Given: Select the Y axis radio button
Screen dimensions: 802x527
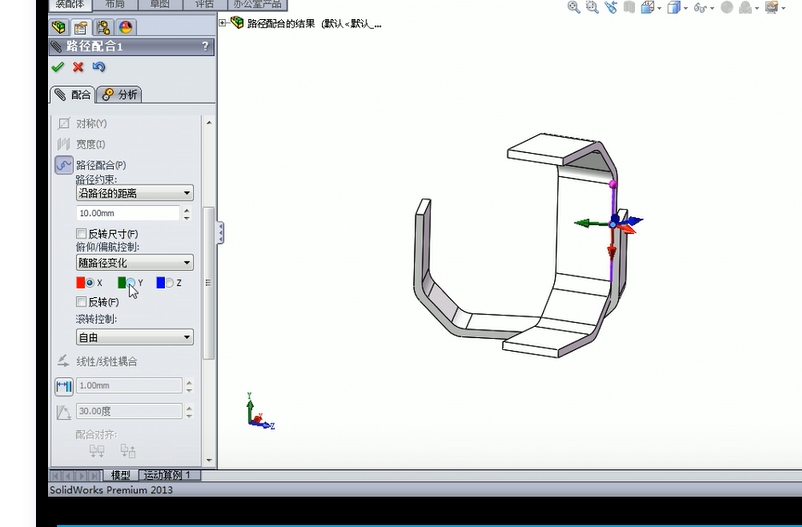Looking at the screenshot, I should tap(131, 282).
